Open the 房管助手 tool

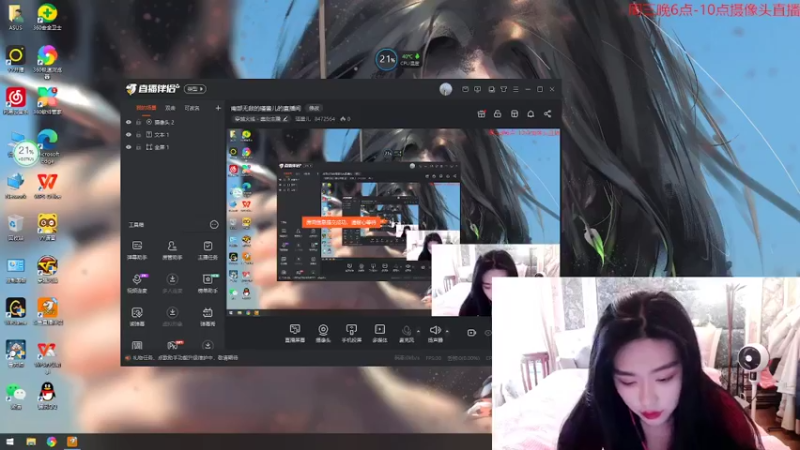(172, 251)
